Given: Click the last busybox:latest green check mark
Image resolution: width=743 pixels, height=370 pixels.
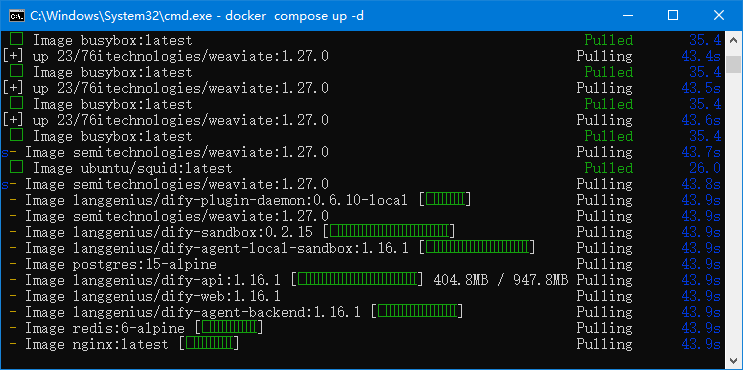Looking at the screenshot, I should (17, 135).
